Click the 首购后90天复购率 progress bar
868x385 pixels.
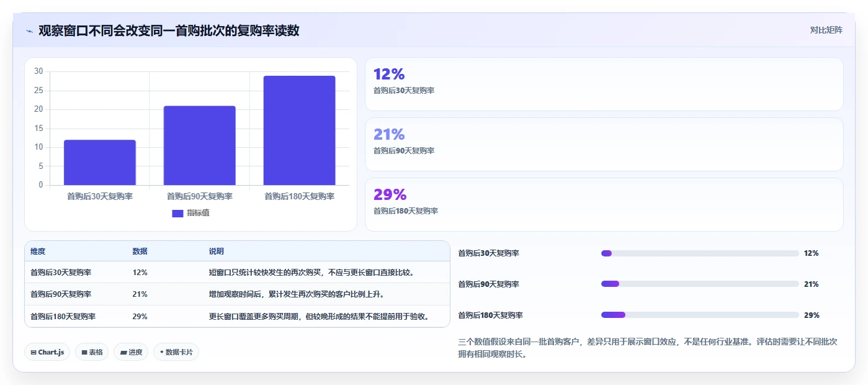tap(700, 284)
